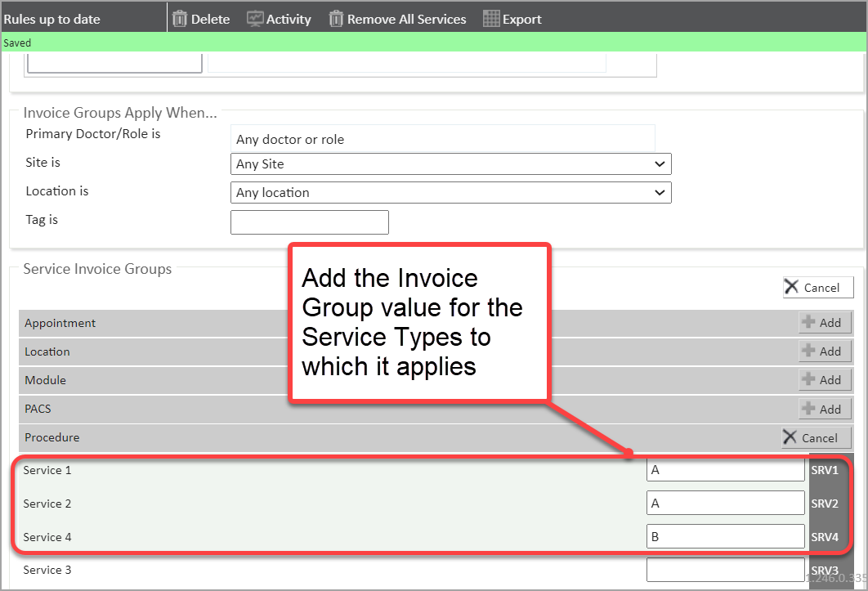
Task: Open the Location is dropdown
Action: click(x=450, y=193)
